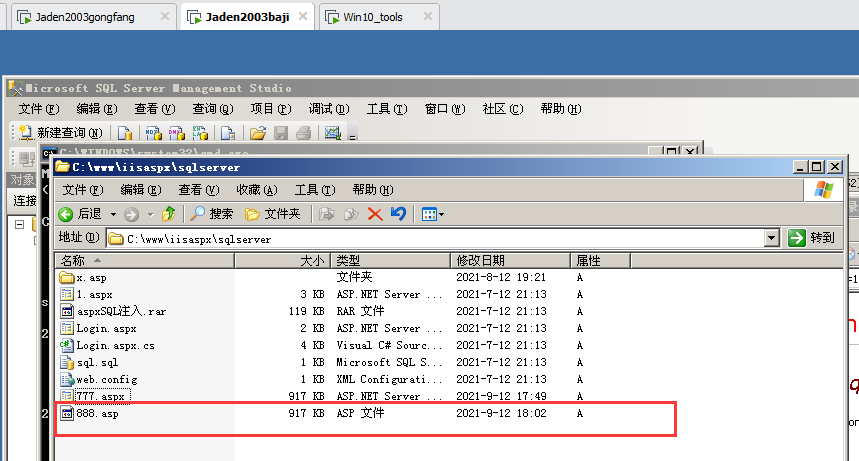859x461 pixels.
Task: Expand the address bar dropdown arrow
Action: [771, 238]
